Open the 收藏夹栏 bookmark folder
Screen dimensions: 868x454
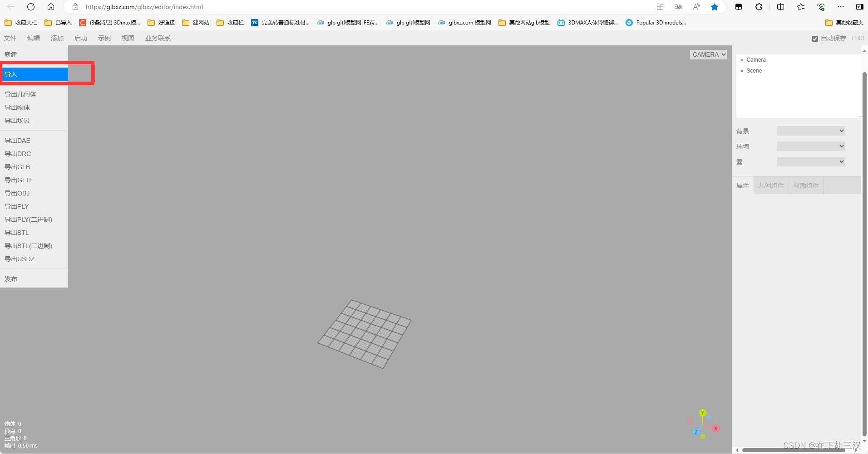[21, 22]
